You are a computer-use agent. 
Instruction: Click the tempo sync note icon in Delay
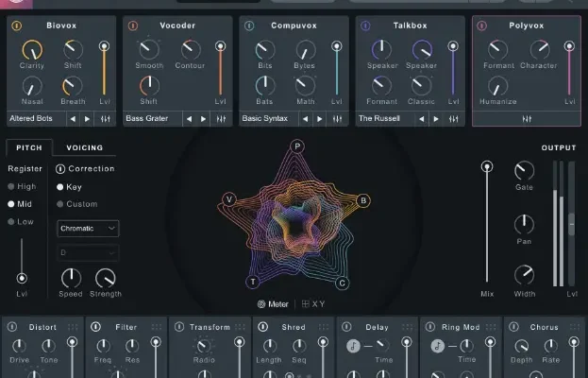[x=353, y=347]
